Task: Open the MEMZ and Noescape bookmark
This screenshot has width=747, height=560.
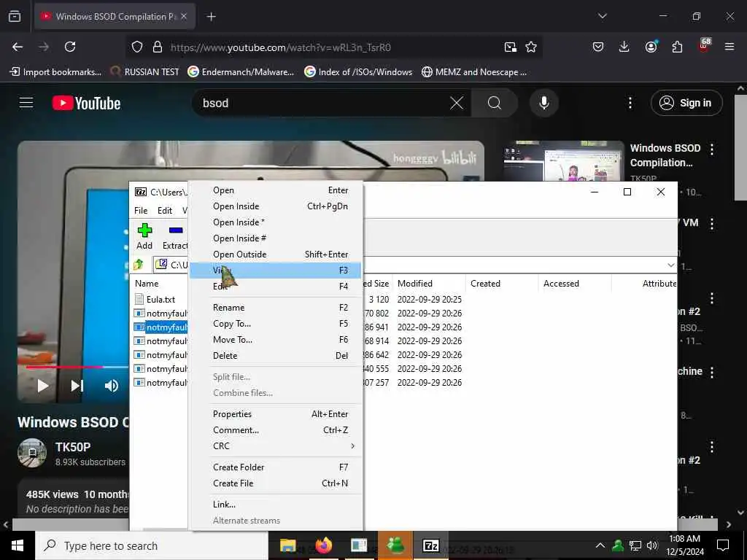Action: pos(474,72)
